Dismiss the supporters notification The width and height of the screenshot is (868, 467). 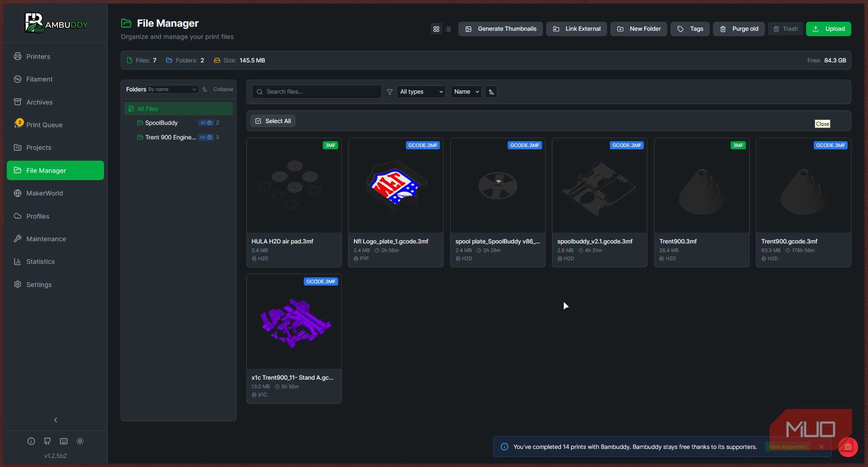coord(821,447)
